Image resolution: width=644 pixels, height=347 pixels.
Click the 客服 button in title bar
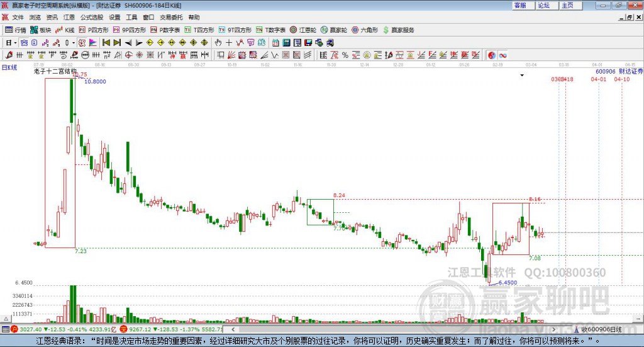point(523,5)
